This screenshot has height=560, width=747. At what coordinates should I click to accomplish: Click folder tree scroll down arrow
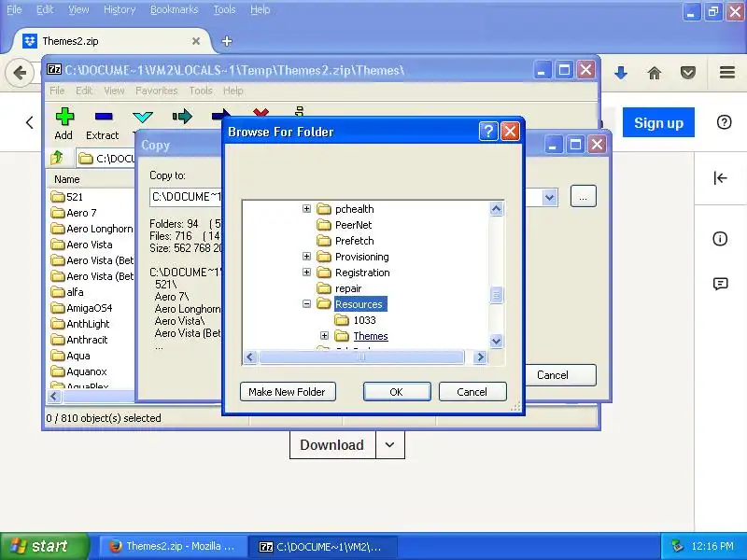(496, 341)
